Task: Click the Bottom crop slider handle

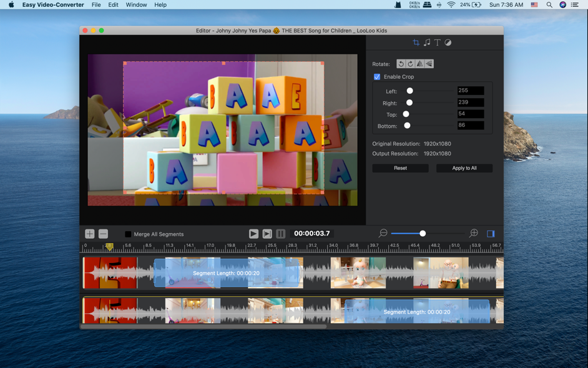Action: (x=407, y=126)
